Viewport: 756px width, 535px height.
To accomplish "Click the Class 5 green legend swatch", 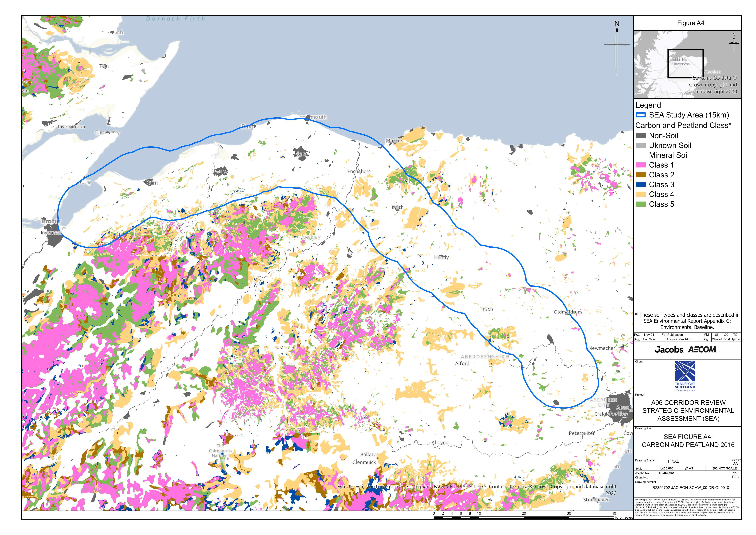I will click(x=640, y=204).
